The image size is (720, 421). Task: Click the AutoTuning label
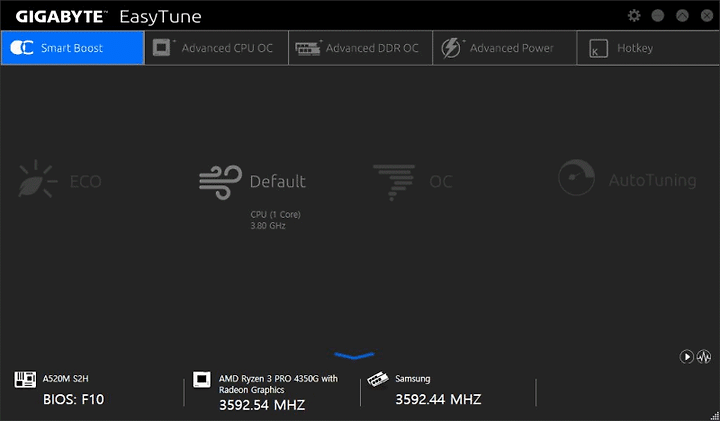point(652,180)
